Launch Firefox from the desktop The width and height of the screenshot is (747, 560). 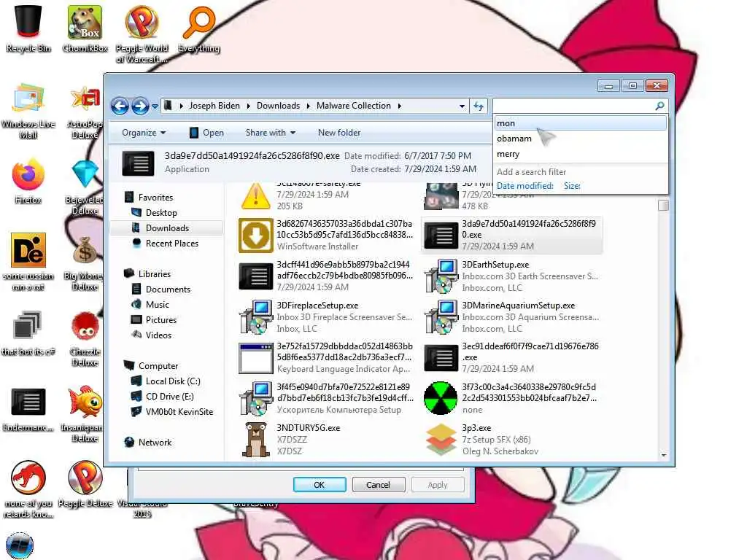coord(28,181)
